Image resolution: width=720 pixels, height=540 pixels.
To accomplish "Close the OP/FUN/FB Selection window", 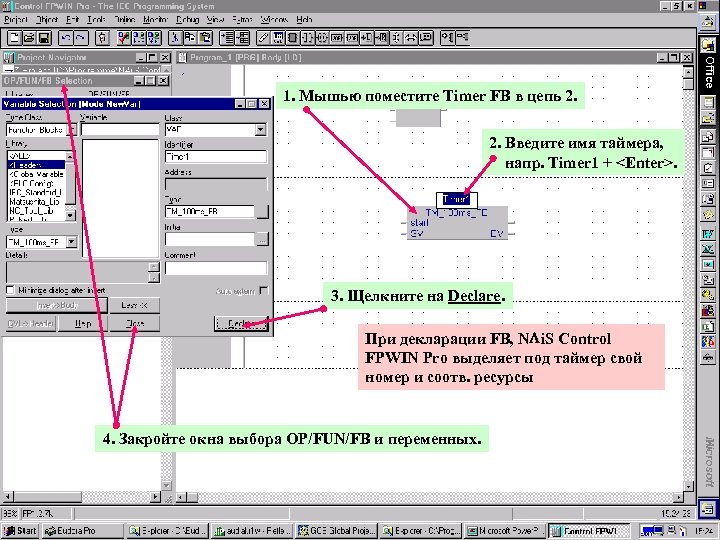I will 164,81.
